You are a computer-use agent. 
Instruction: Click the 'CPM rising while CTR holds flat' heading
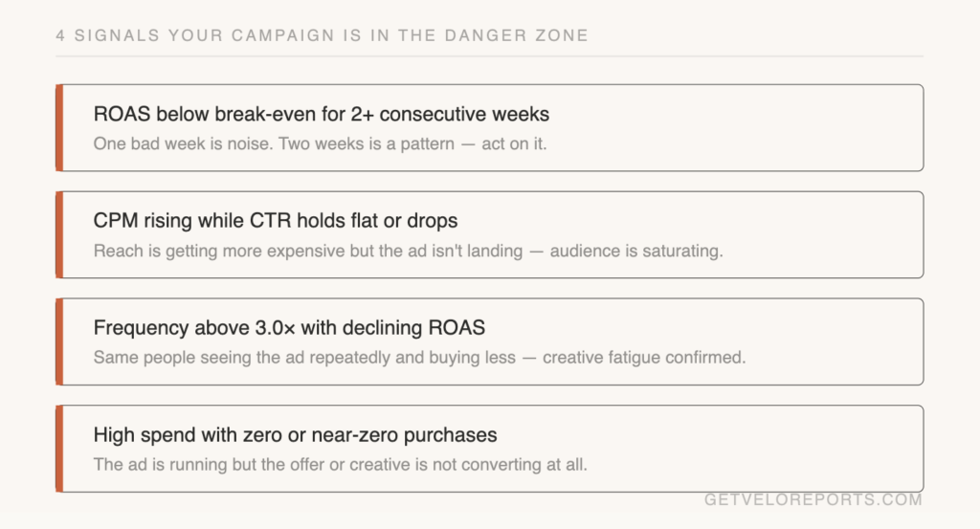pos(276,221)
